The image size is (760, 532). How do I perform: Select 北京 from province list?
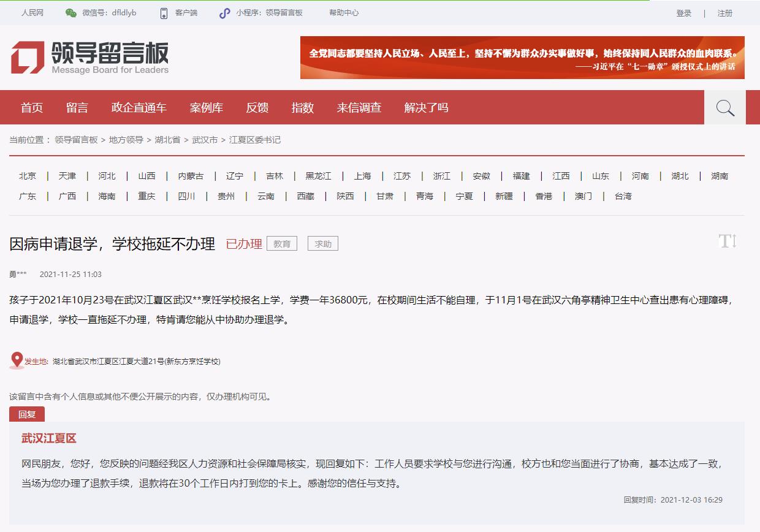[x=28, y=176]
